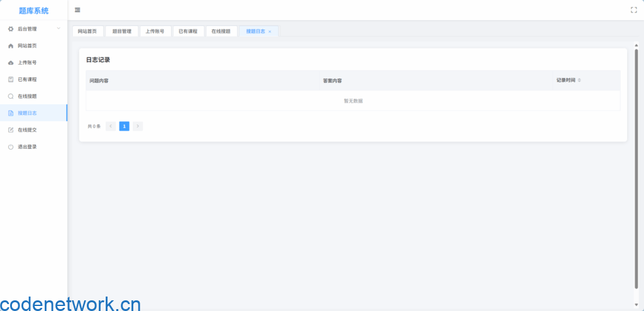
Task: Go to next page with right chevron
Action: click(x=138, y=126)
